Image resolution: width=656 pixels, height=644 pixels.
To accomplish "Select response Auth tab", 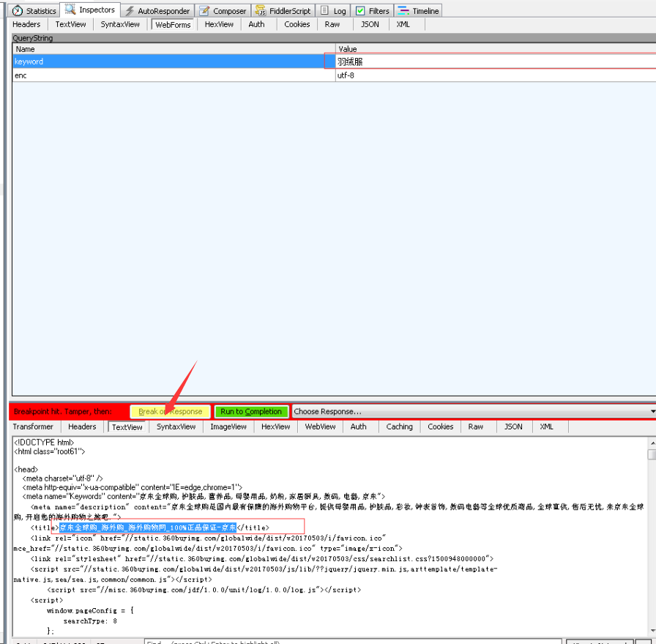I will tap(358, 426).
